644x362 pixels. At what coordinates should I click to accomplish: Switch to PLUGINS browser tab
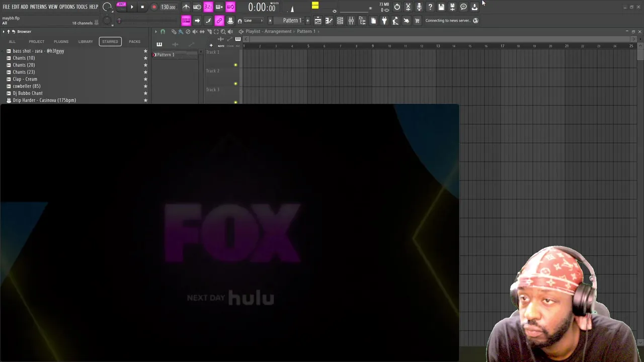(x=61, y=41)
